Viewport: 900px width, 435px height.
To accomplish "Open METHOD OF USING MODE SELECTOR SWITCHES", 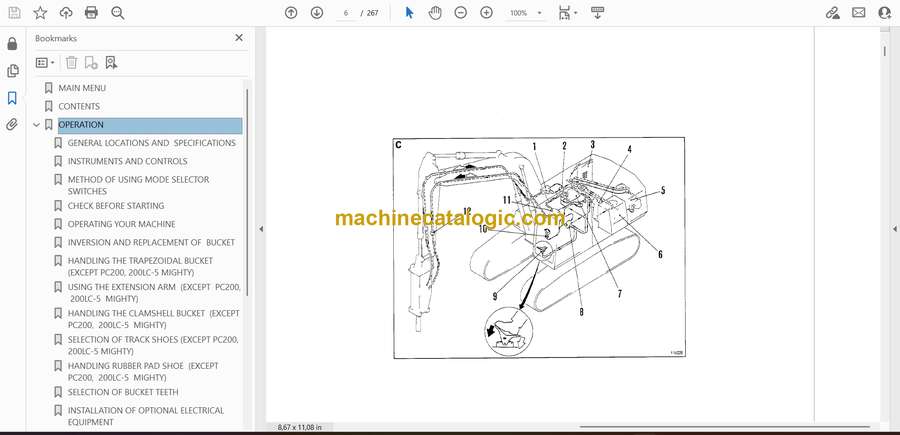I will [x=138, y=185].
